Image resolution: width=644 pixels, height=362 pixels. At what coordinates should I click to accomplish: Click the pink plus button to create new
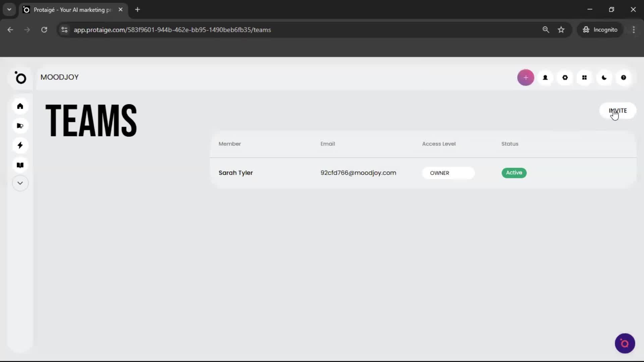pos(526,77)
